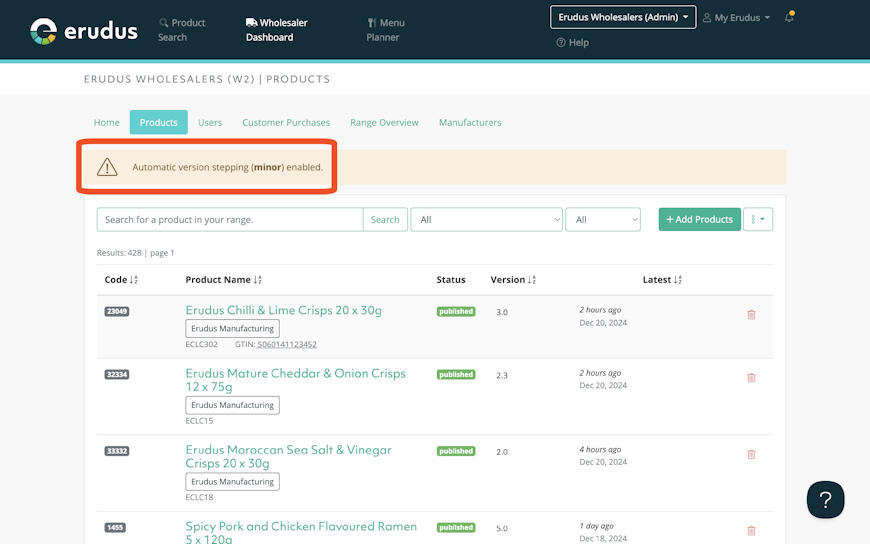Switch to the Users tab
This screenshot has height=544, width=870.
point(210,122)
